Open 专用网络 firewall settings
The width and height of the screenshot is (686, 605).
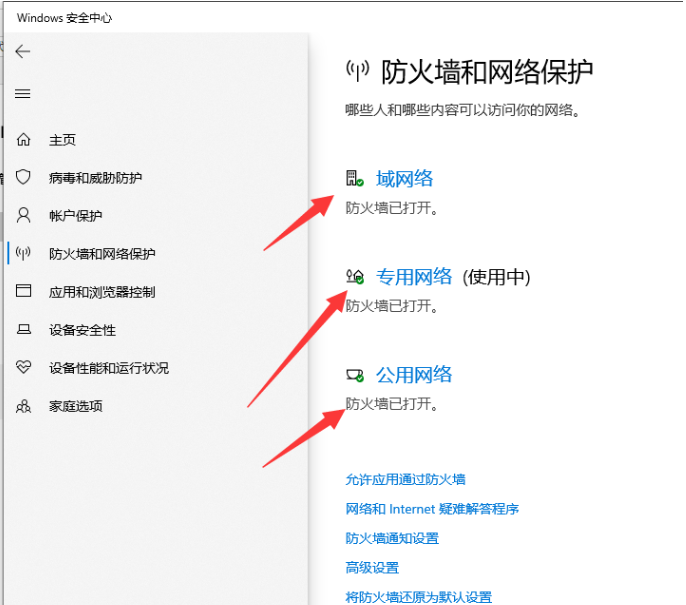(414, 277)
